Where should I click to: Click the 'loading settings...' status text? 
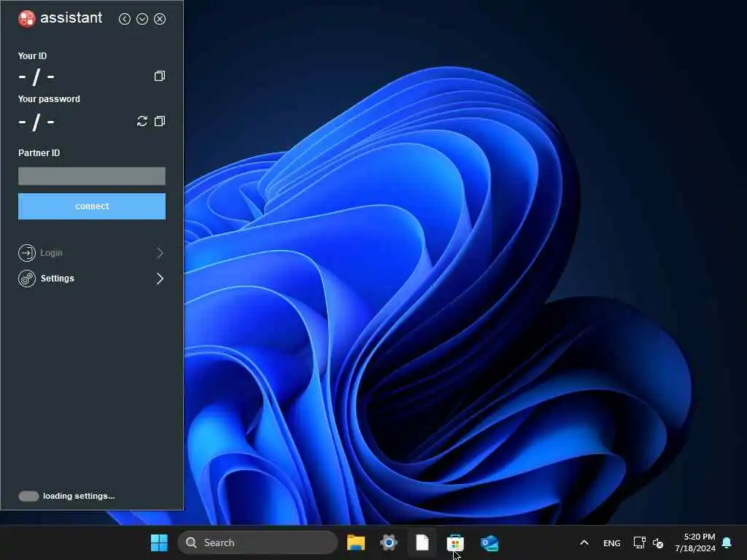click(79, 496)
